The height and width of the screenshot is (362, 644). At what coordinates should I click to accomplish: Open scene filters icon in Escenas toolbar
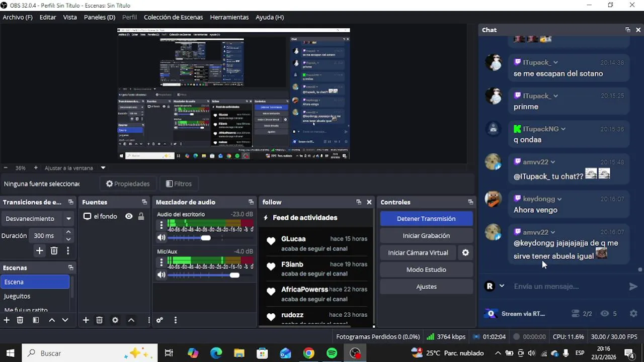tap(36, 320)
